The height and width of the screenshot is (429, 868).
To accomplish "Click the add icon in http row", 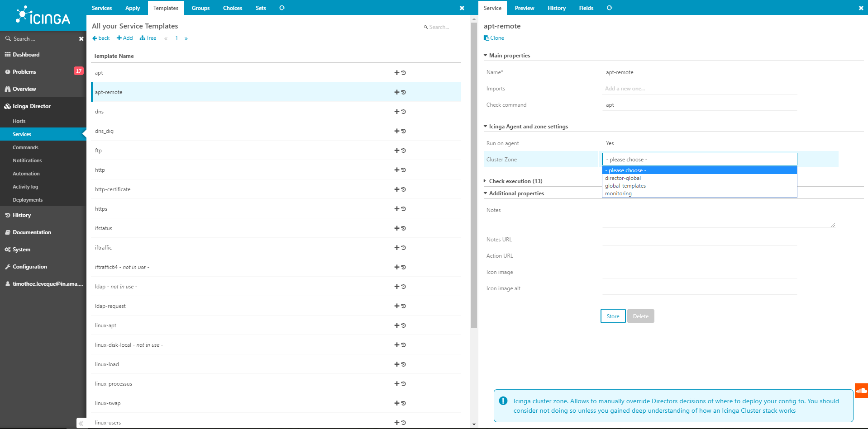I will (x=397, y=170).
